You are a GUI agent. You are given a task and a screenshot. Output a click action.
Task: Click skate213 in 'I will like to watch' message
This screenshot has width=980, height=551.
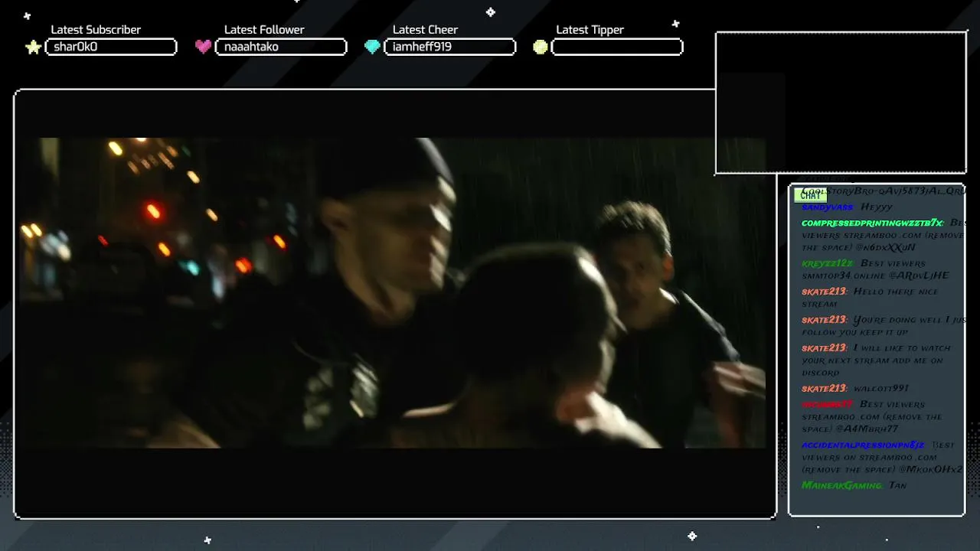(824, 348)
